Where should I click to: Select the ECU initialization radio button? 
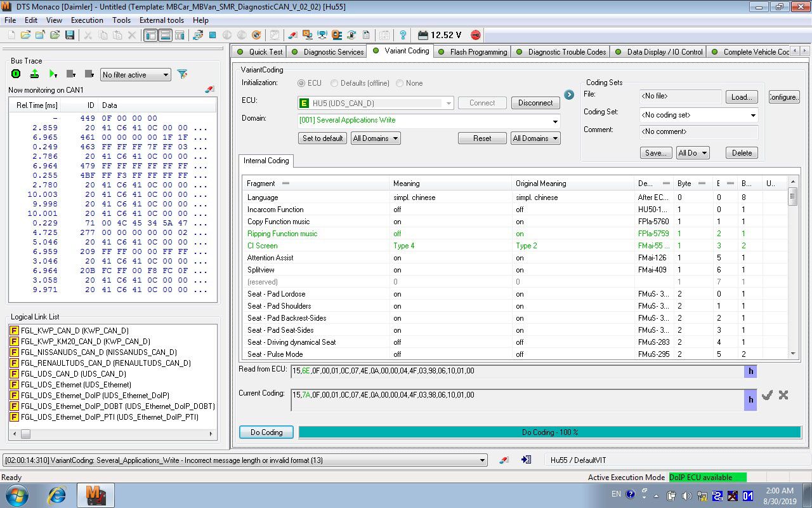301,83
